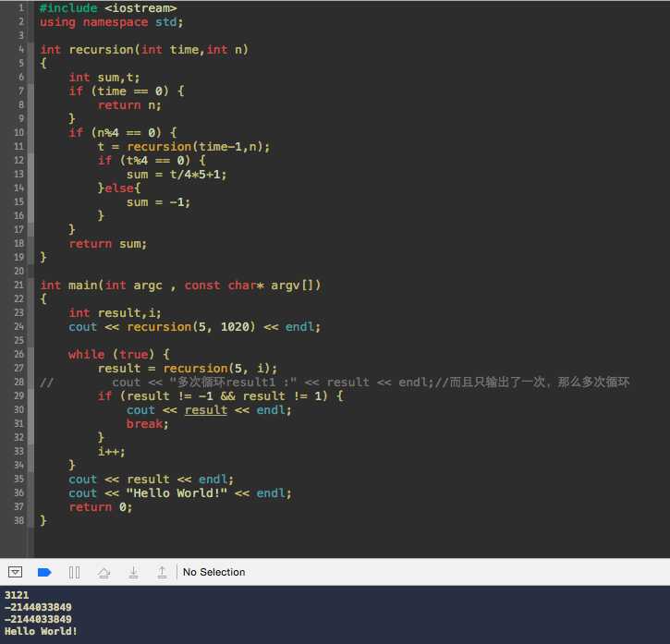Image resolution: width=670 pixels, height=644 pixels.
Task: Click the Step Over debug icon
Action: point(104,572)
